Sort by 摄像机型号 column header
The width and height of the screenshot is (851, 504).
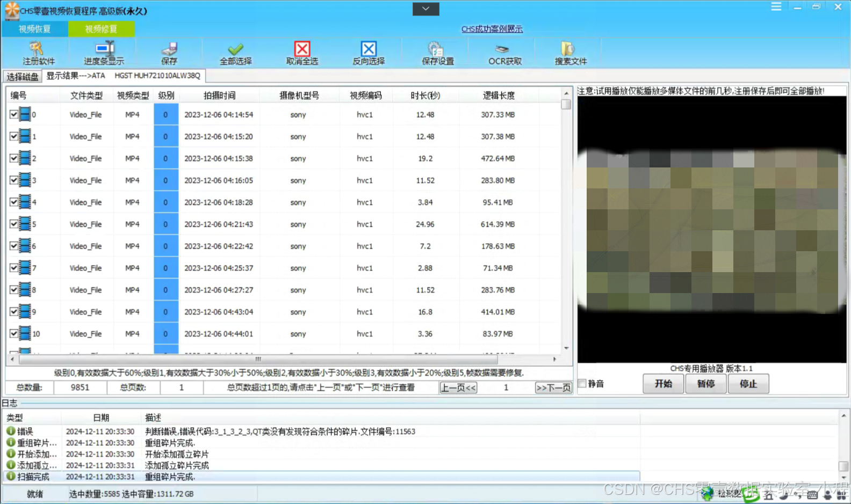click(x=299, y=96)
